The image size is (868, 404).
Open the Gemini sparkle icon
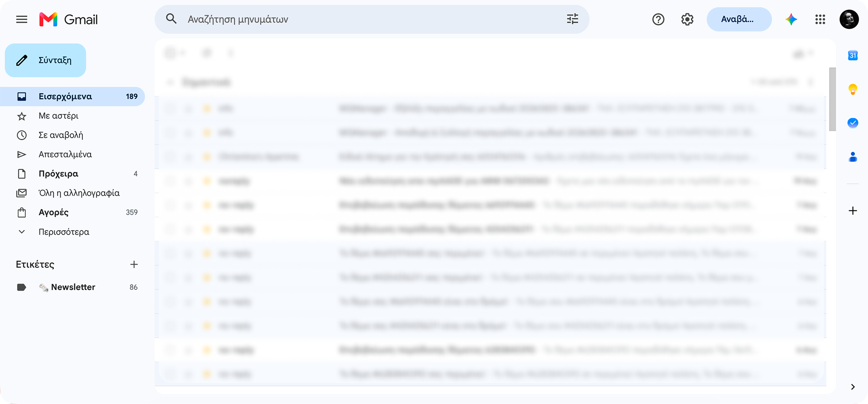tap(791, 19)
